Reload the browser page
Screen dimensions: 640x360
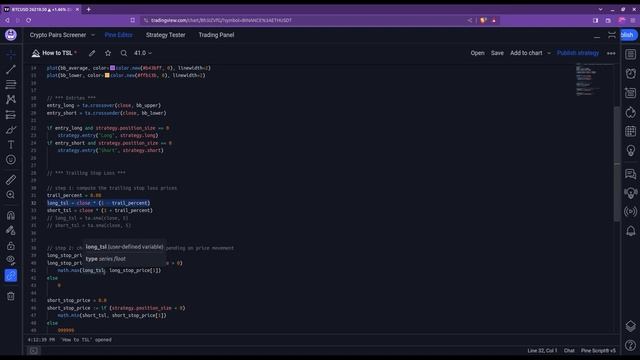tap(29, 20)
